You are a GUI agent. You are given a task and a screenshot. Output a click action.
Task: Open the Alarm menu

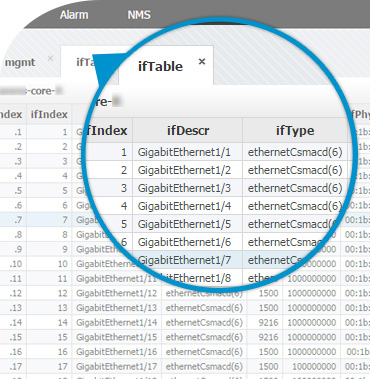74,15
